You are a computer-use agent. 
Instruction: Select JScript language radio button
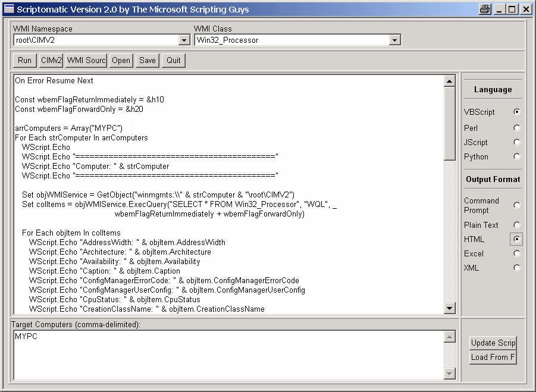click(516, 142)
